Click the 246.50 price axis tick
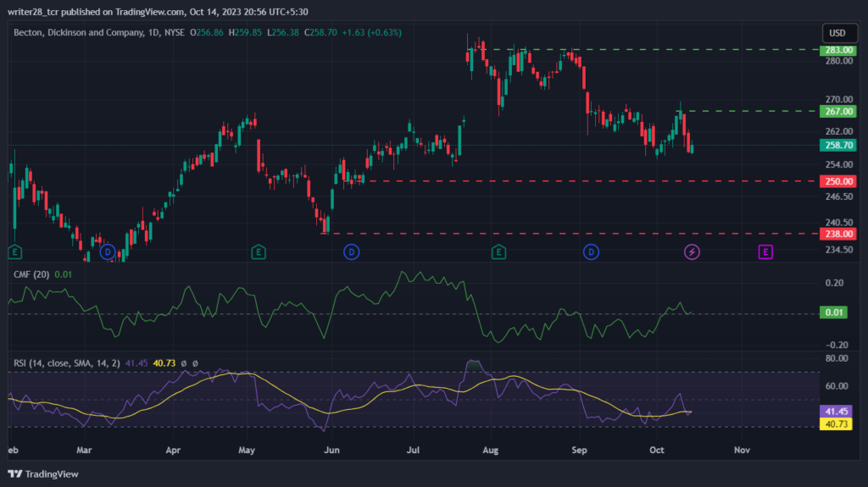Viewport: 868px width, 487px height. point(839,196)
